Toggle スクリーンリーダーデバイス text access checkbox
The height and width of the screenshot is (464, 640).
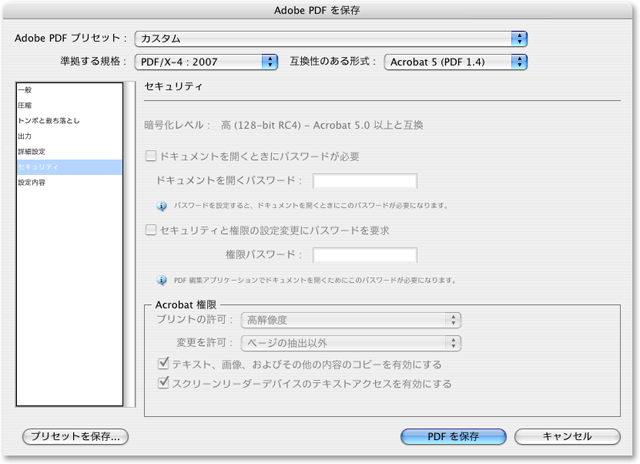pos(165,383)
